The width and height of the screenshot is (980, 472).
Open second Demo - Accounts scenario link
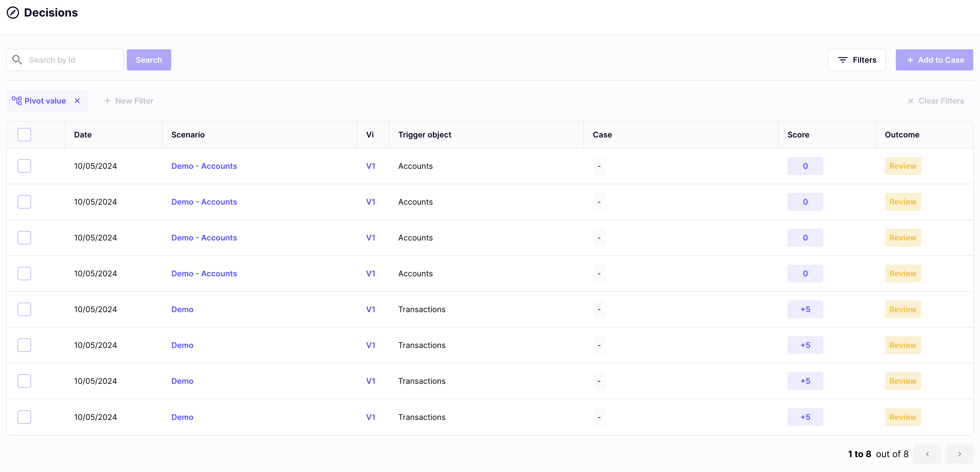204,202
